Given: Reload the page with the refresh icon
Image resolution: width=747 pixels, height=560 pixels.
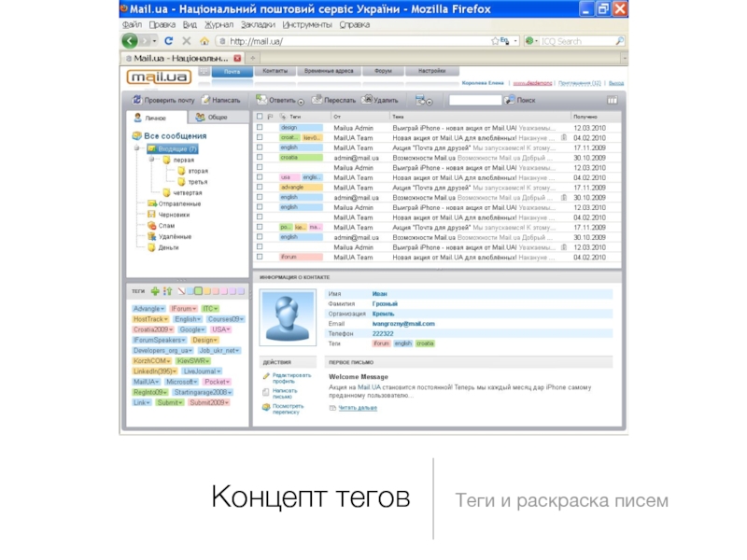Looking at the screenshot, I should click(169, 41).
